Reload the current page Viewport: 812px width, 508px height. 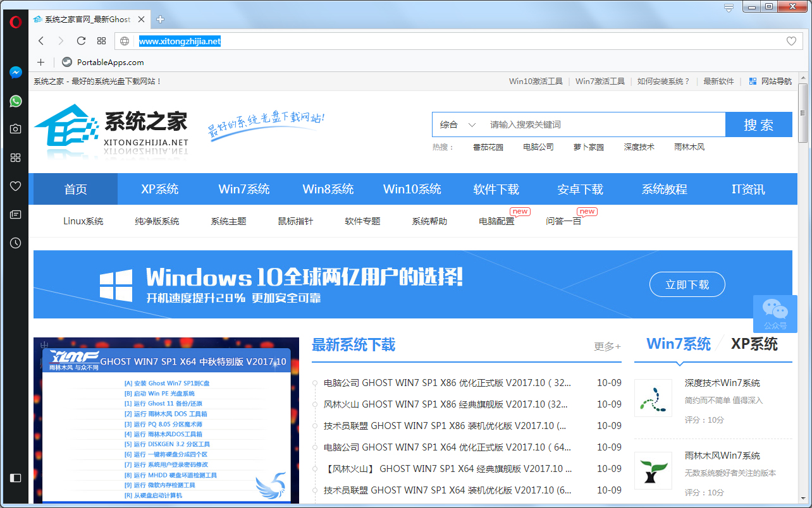point(81,41)
